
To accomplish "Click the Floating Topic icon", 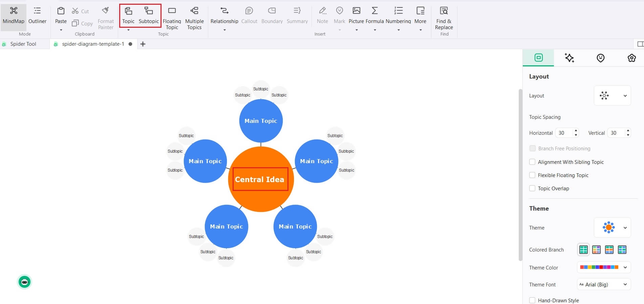I will coord(172,11).
